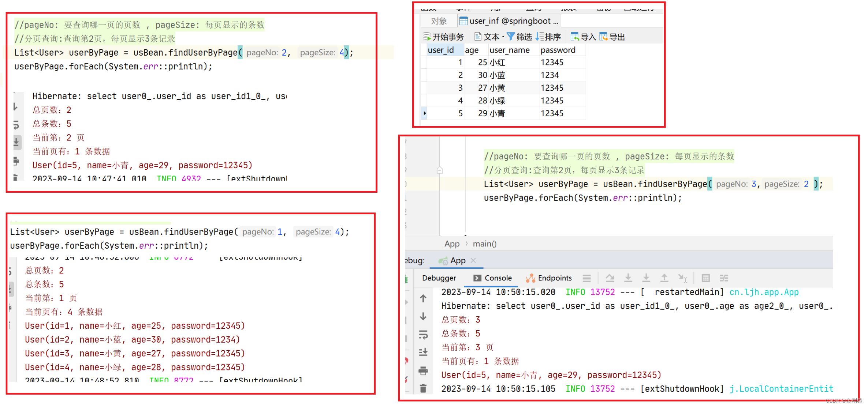Click the layout settings lines icon after Endpoints
868x407 pixels.
point(586,279)
